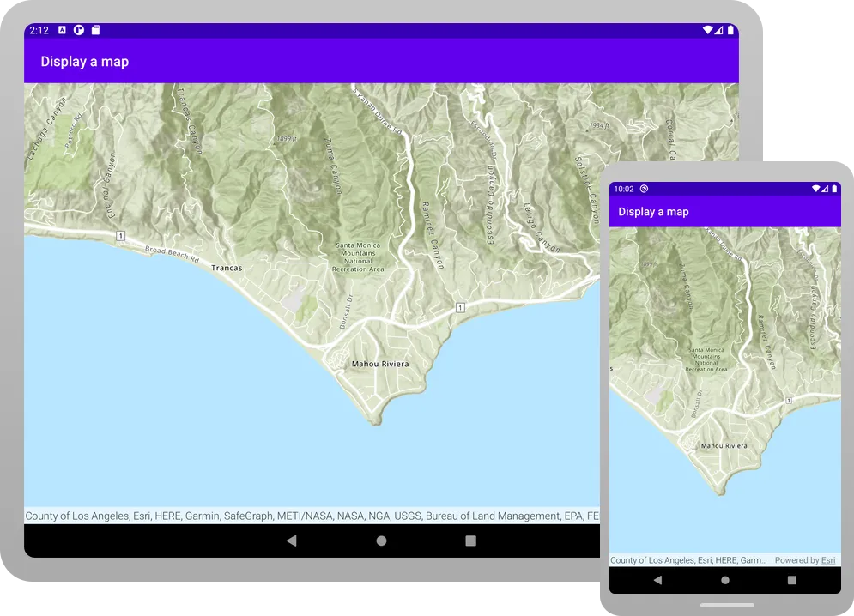
Task: Click the 10:02 clock on the phone
Action: tap(624, 189)
